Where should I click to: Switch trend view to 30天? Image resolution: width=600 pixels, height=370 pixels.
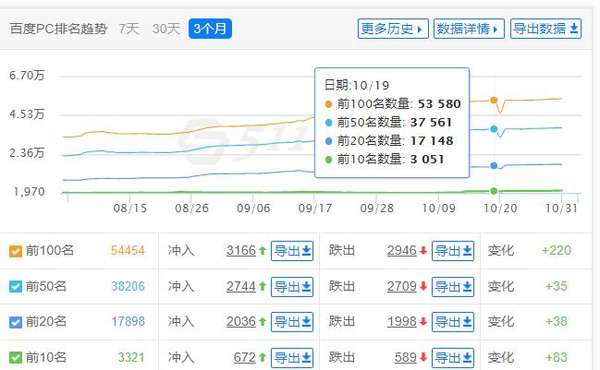coord(166,29)
